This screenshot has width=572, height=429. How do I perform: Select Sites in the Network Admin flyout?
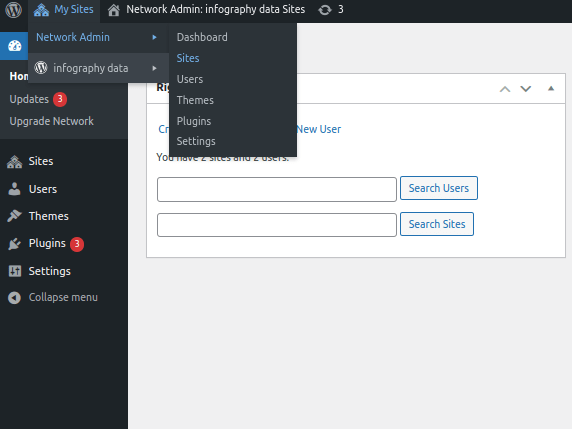pos(188,58)
